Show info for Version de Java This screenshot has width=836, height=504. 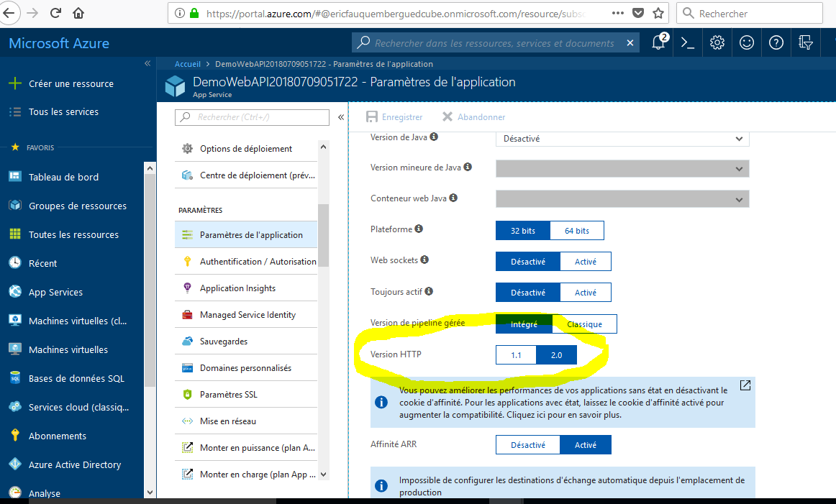[434, 137]
